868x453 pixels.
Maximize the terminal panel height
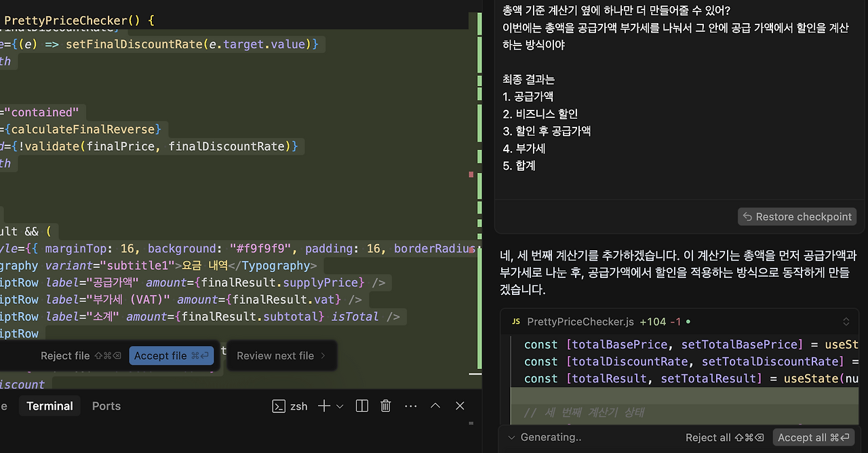pos(435,406)
